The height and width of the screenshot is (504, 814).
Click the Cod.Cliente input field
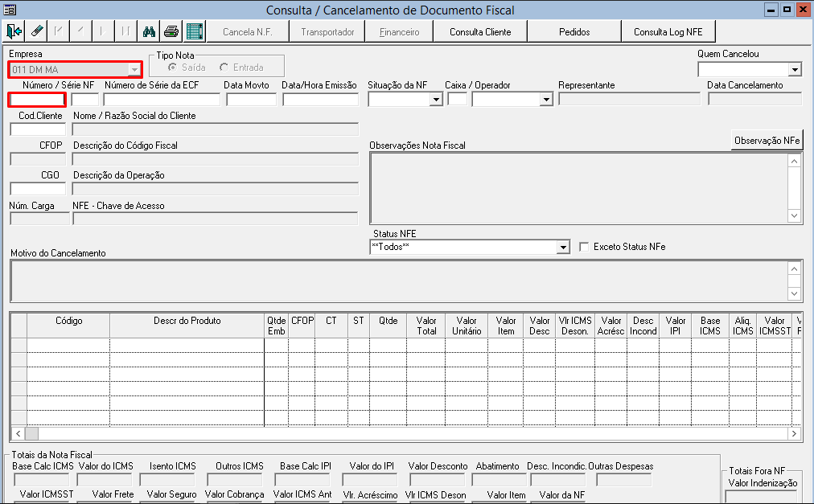click(x=38, y=129)
